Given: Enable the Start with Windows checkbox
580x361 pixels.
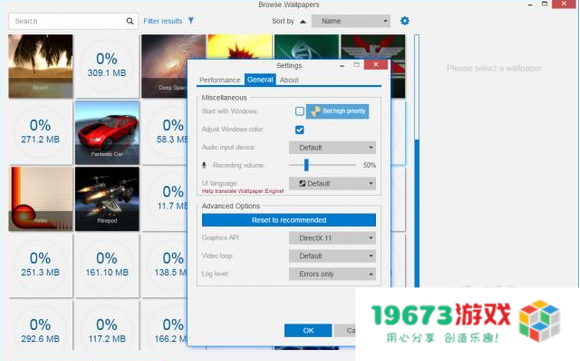Looking at the screenshot, I should pyautogui.click(x=300, y=111).
